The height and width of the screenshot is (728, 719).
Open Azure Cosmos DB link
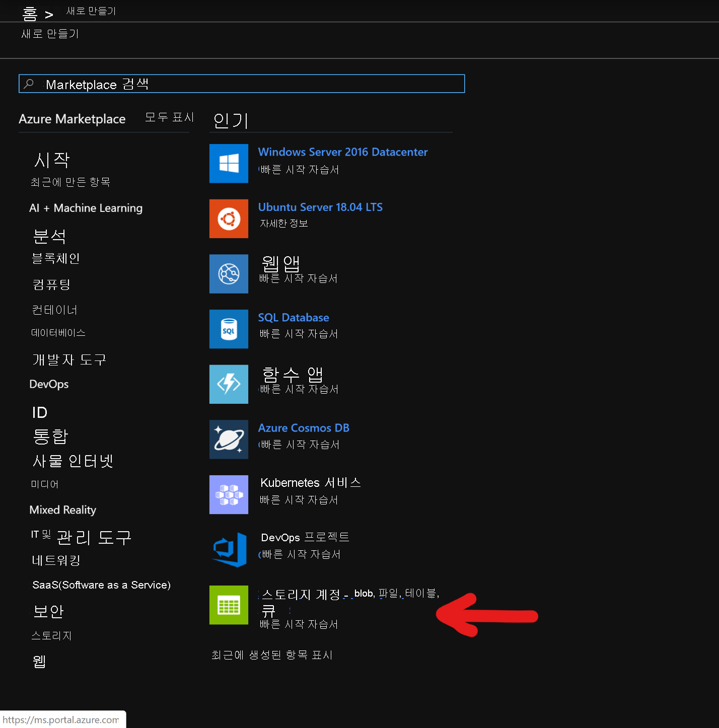point(304,428)
